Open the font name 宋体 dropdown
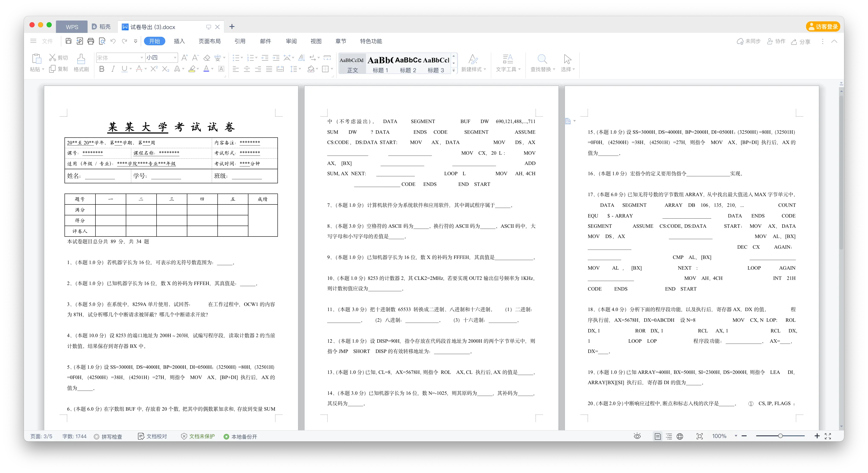Image resolution: width=868 pixels, height=473 pixels. click(120, 58)
